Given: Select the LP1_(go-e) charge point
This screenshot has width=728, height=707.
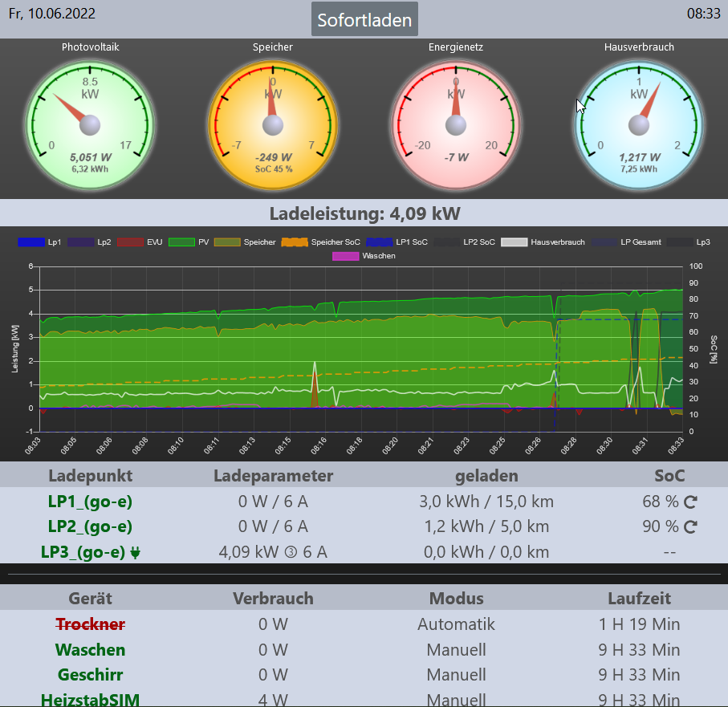Looking at the screenshot, I should 90,502.
